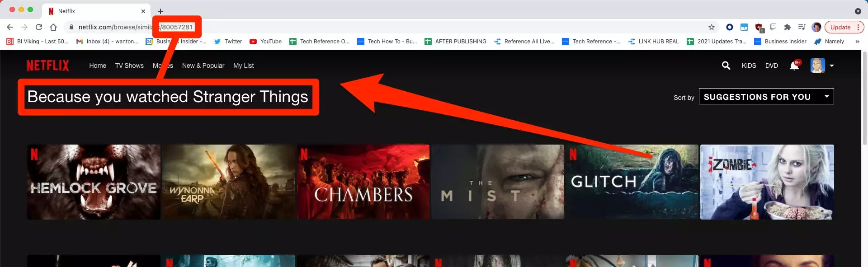Open Gmail Inbox bookmark
Image resolution: width=868 pixels, height=267 pixels.
pos(107,42)
